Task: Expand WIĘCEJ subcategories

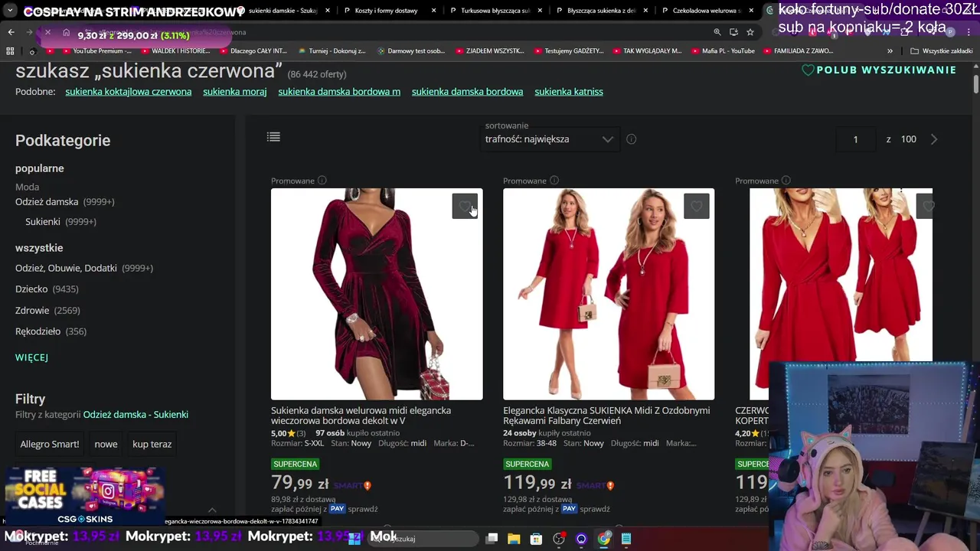Action: click(x=31, y=357)
